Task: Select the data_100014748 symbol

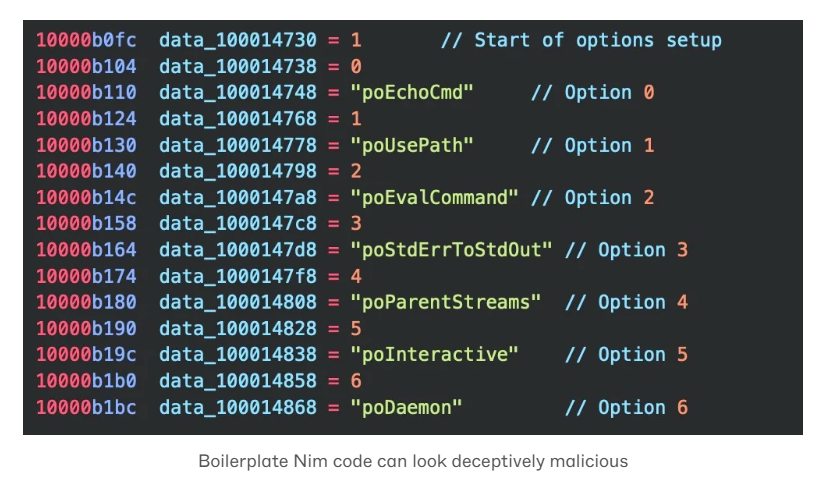Action: [238, 93]
